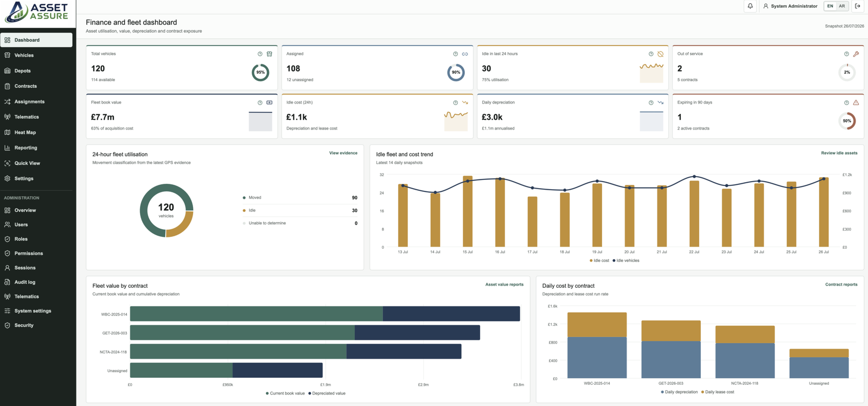Open help icon on Fleet book value card

[x=260, y=102]
